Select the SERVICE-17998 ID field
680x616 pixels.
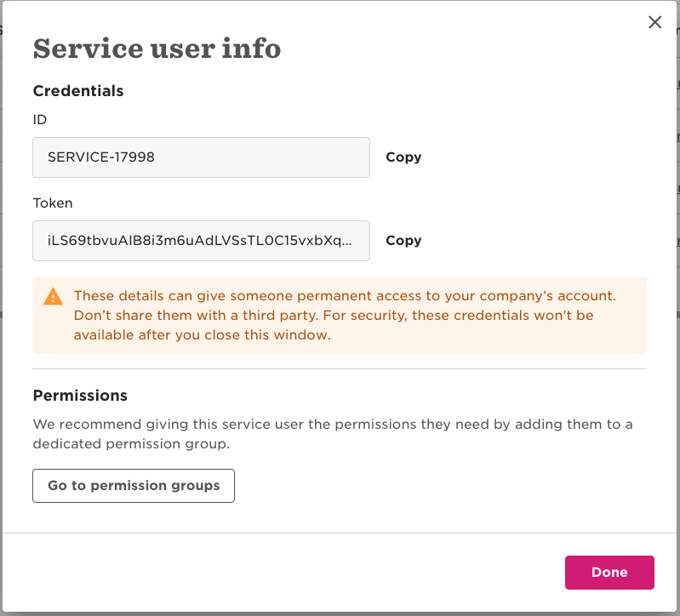(201, 157)
